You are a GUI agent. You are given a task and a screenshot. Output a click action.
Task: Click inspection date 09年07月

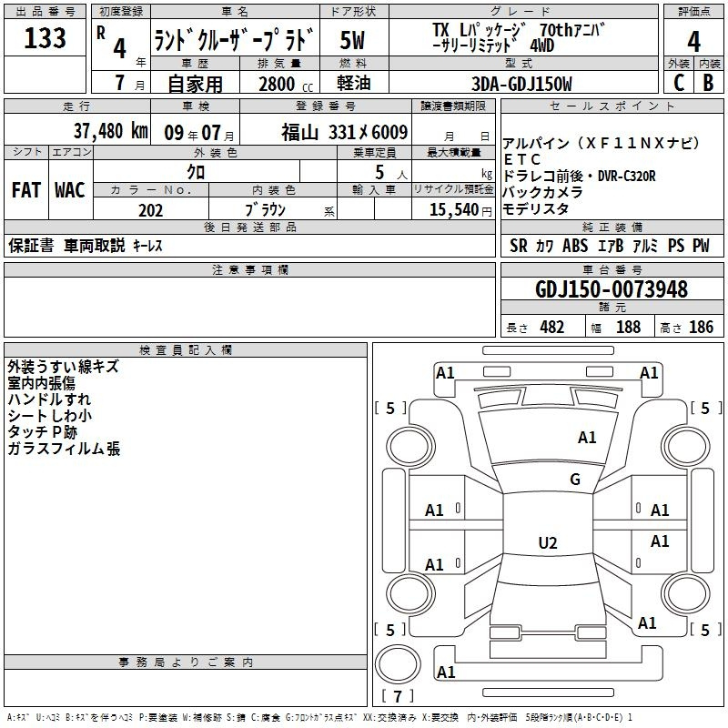pyautogui.click(x=199, y=133)
